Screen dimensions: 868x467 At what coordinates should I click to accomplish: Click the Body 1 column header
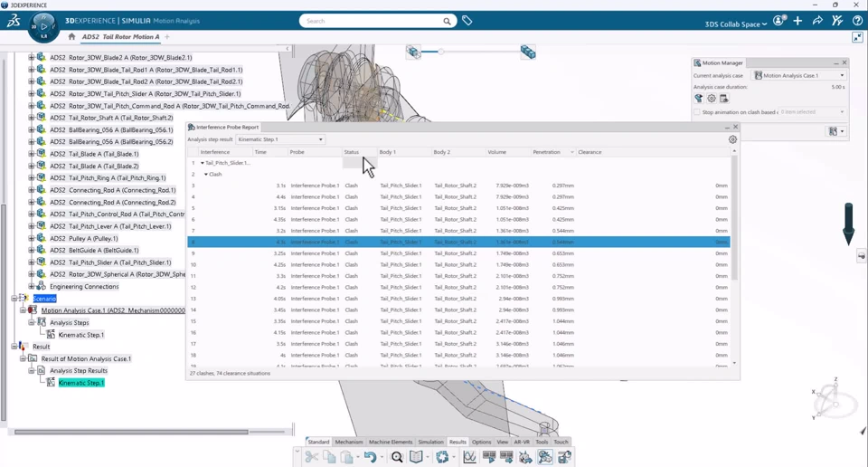click(x=404, y=152)
